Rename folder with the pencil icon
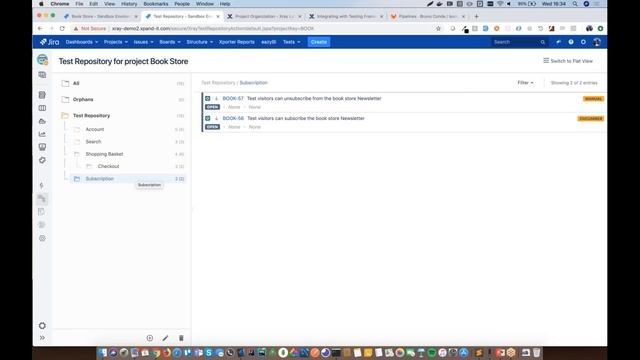 [165, 338]
